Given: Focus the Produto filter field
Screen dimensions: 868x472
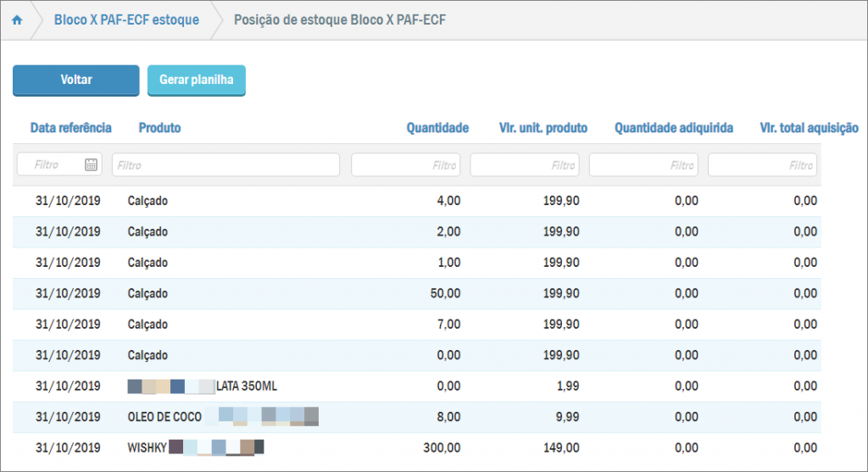Looking at the screenshot, I should point(225,165).
